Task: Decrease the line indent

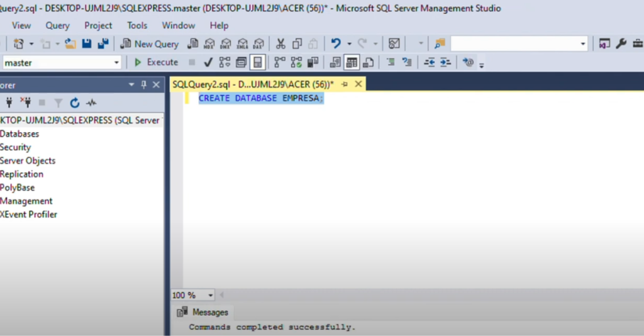Action: (x=429, y=62)
